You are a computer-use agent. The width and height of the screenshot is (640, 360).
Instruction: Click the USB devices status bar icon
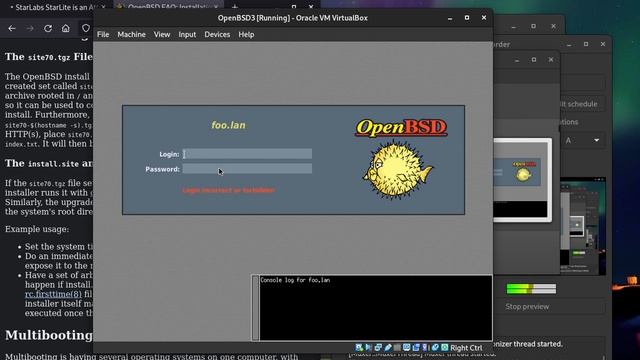tap(388, 348)
